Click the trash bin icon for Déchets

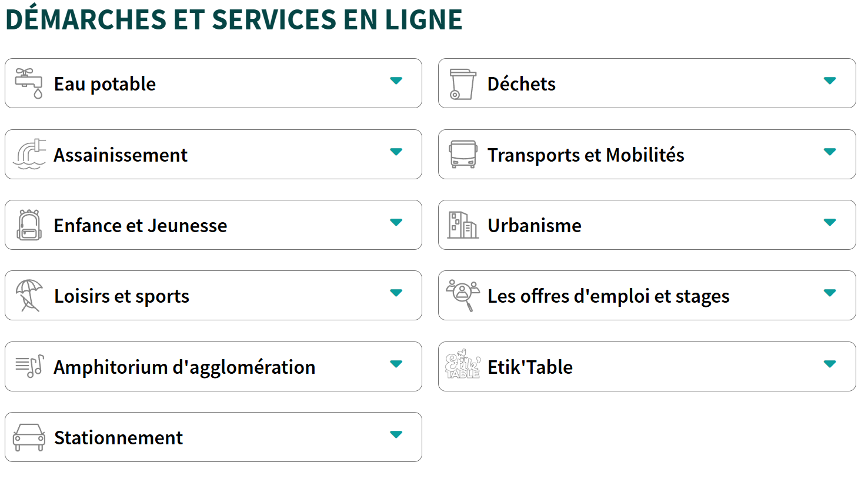(x=462, y=84)
